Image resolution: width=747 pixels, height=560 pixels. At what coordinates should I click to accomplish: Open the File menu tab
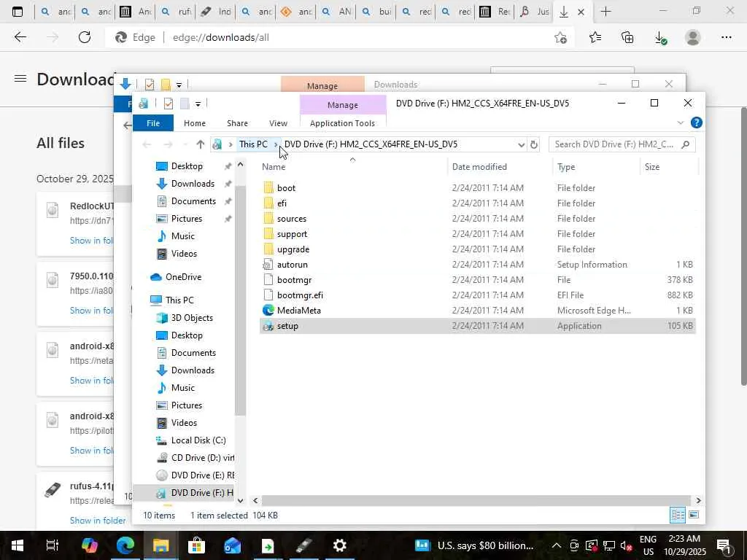tap(153, 122)
